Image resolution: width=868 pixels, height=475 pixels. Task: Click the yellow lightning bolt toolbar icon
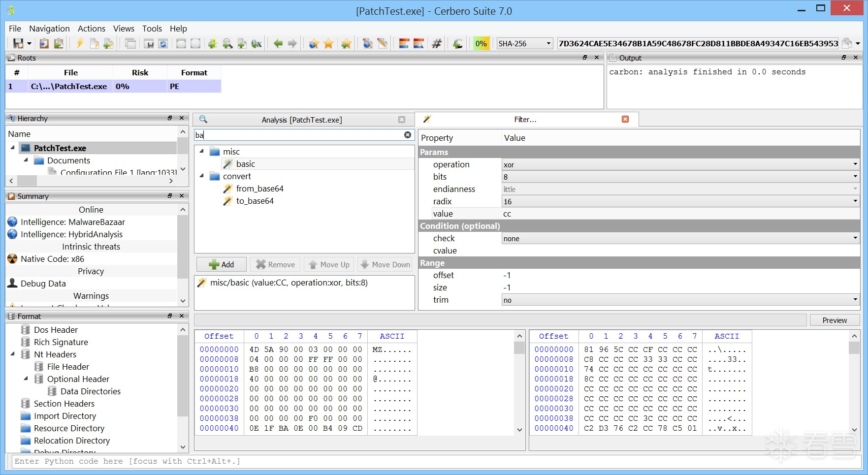[x=80, y=44]
